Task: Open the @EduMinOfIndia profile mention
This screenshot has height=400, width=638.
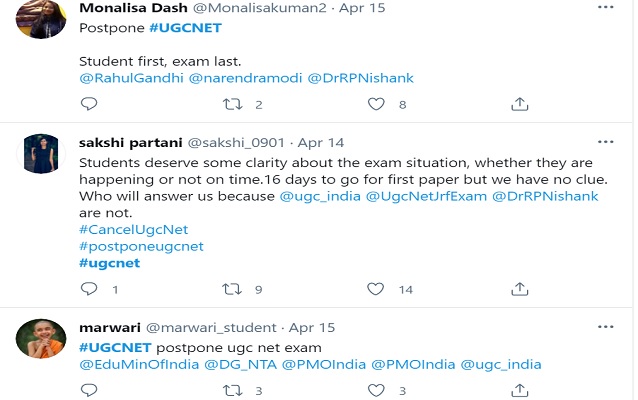Action: tap(139, 364)
